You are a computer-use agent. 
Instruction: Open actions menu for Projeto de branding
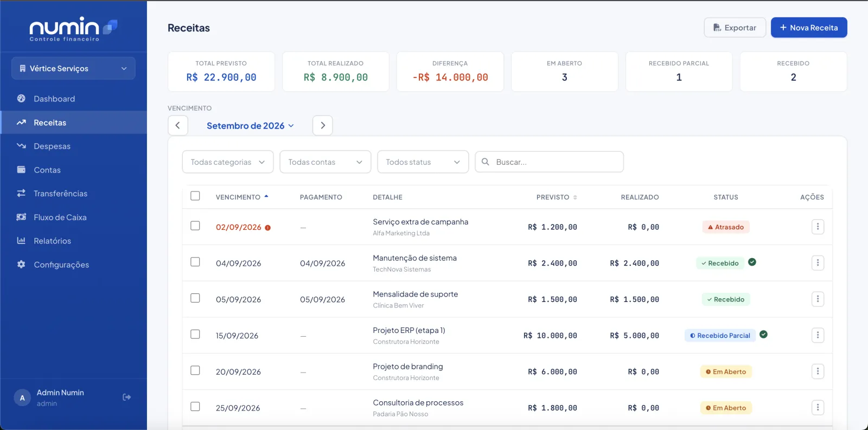818,371
